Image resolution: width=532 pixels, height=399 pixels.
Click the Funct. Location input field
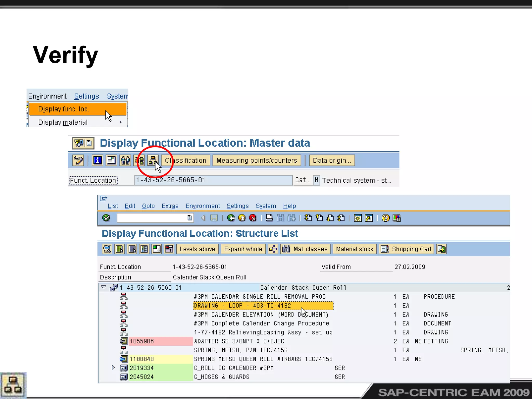[214, 180]
